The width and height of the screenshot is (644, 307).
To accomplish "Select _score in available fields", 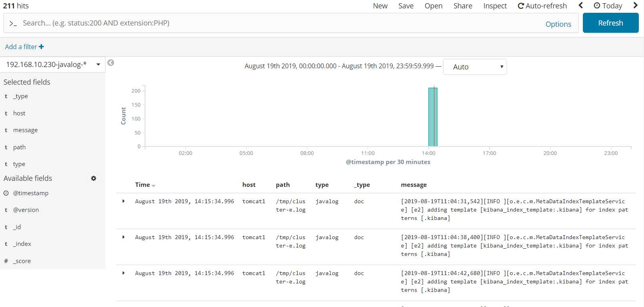I will (22, 261).
